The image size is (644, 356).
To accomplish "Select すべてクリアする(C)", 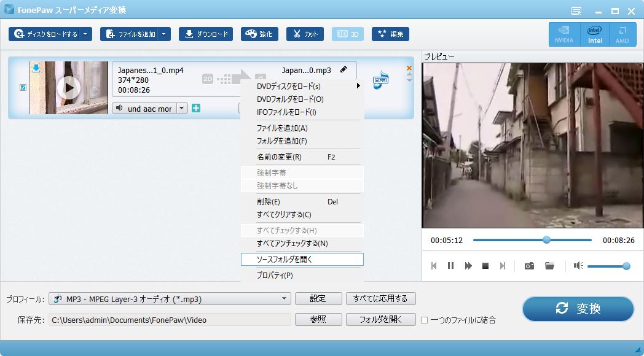I will point(302,214).
